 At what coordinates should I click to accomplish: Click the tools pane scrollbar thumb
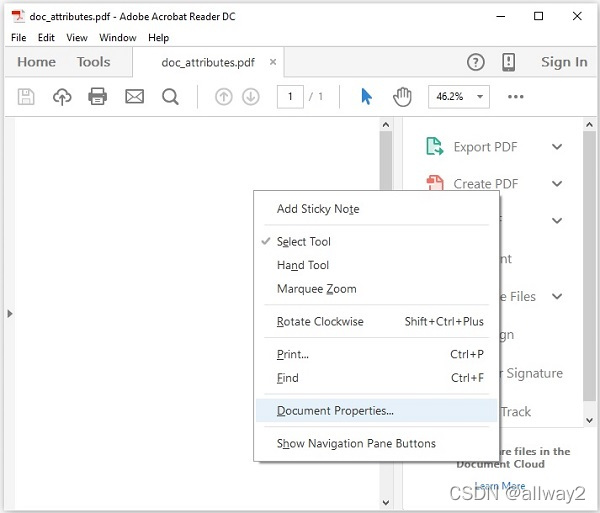(589, 266)
